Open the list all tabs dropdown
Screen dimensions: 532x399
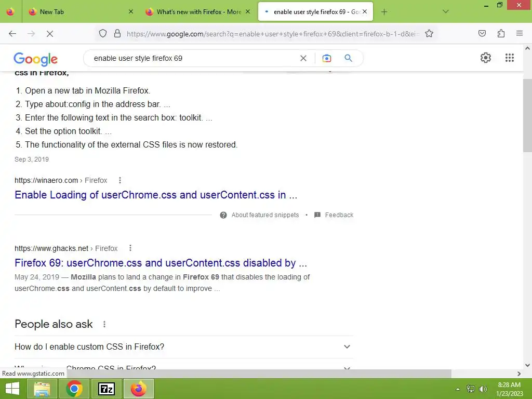coord(446,11)
